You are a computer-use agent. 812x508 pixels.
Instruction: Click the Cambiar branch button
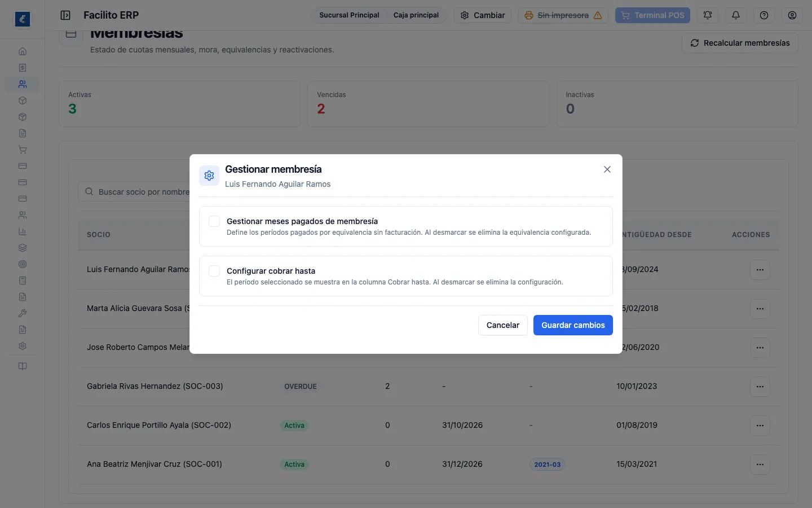(483, 15)
